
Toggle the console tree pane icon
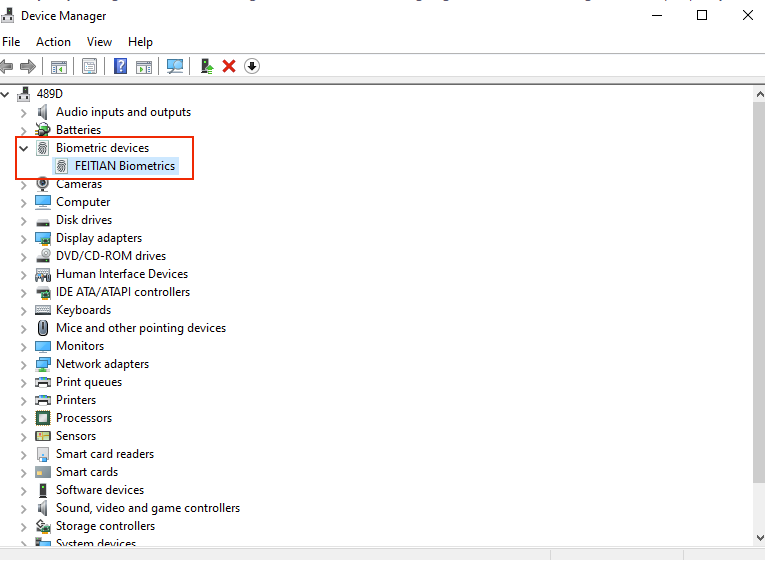point(59,66)
